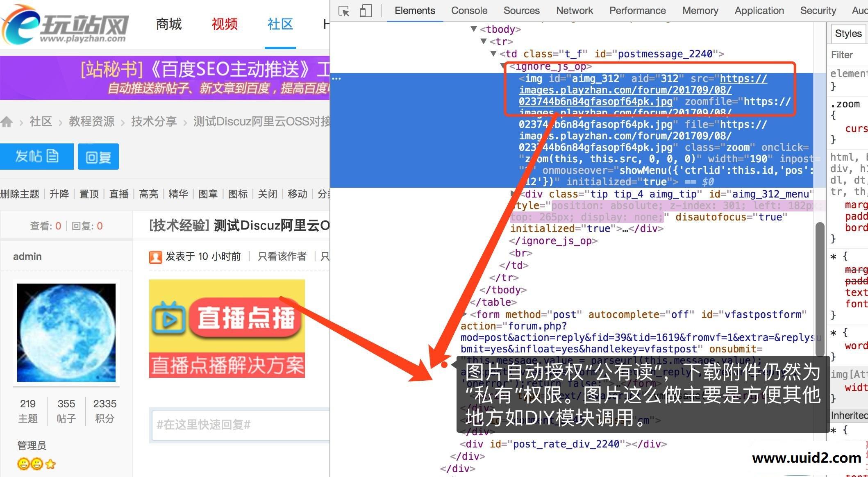This screenshot has height=477, width=868.
Task: Click the star badge beside the smileys
Action: coord(50,463)
